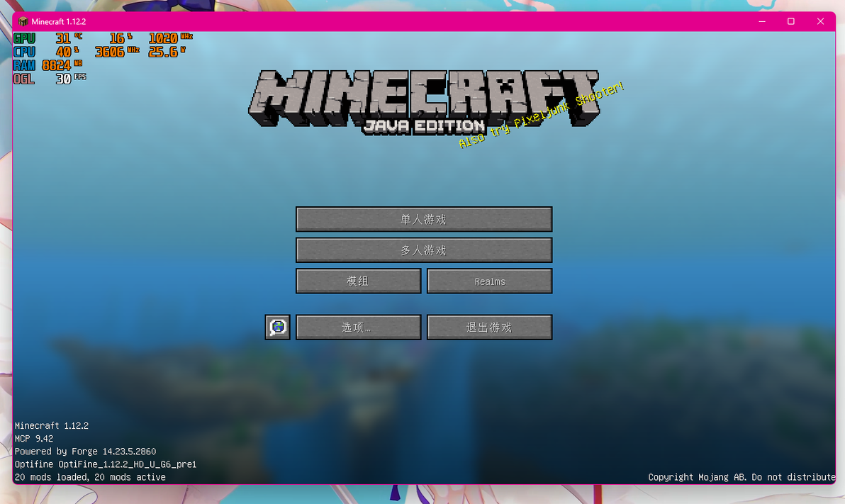Click the Minecraft window title bar icon
The image size is (845, 504).
pos(23,21)
